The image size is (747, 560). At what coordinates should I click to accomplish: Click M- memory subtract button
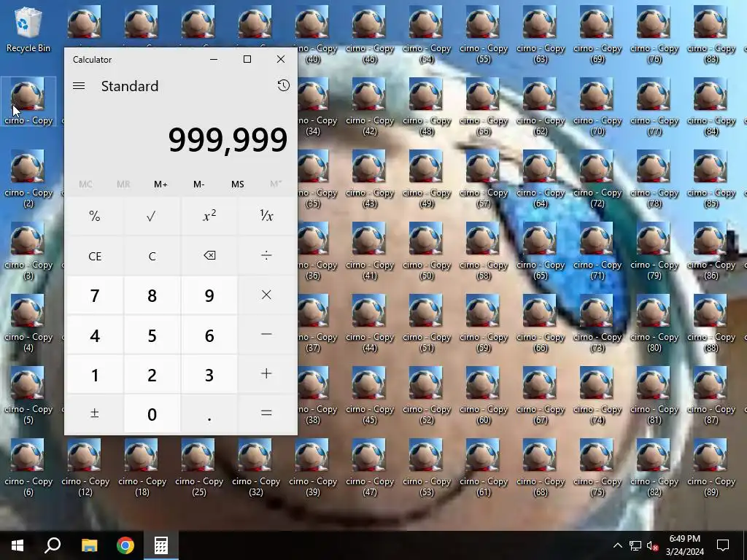(198, 184)
